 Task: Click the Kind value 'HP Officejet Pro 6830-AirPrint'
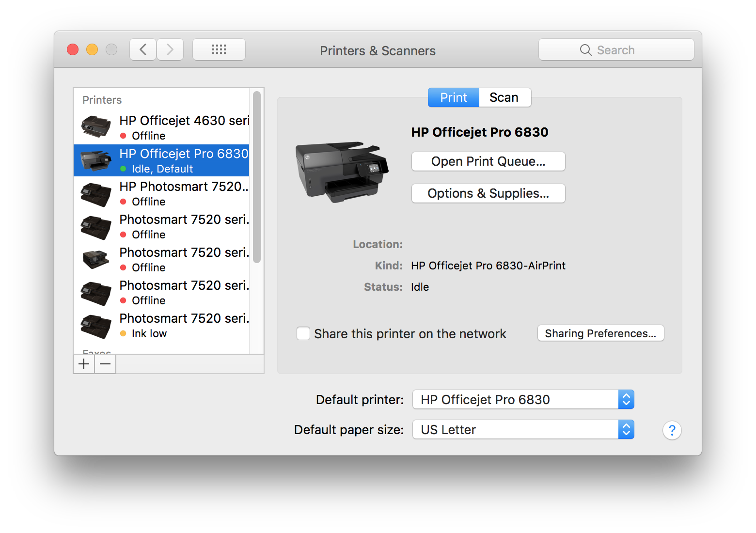pyautogui.click(x=488, y=266)
